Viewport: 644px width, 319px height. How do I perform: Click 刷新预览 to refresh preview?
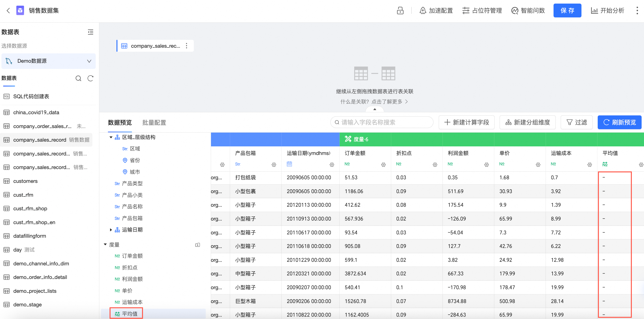pos(619,122)
